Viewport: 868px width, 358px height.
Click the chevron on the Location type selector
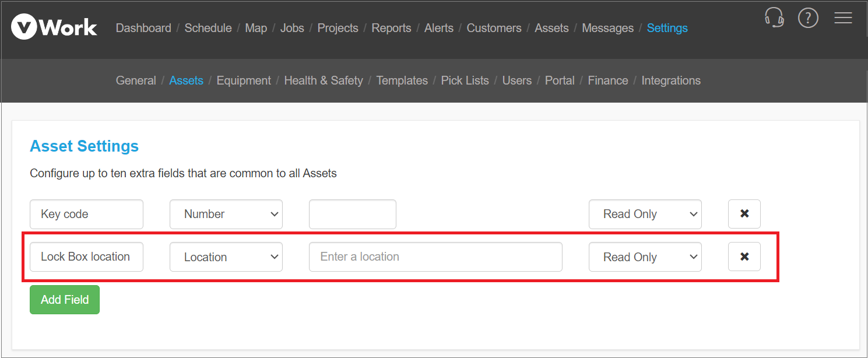coord(274,257)
